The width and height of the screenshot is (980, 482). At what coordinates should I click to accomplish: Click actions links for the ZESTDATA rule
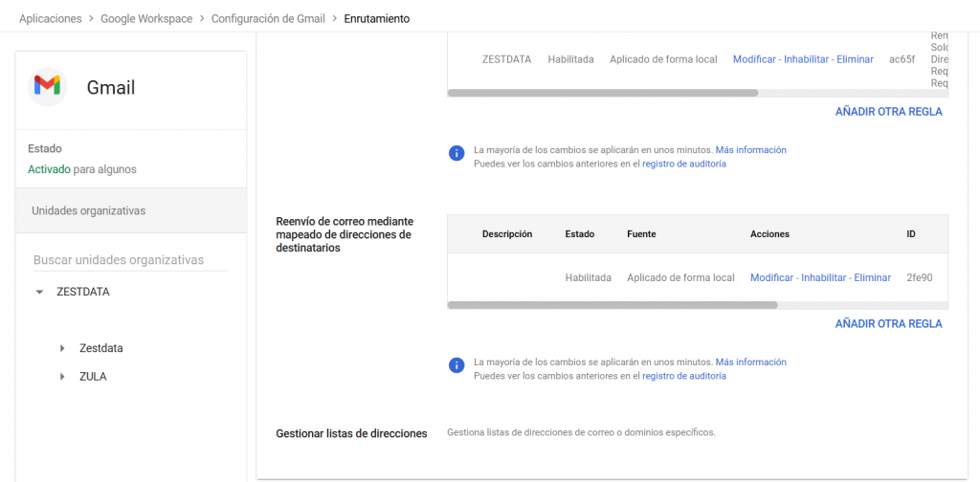pyautogui.click(x=803, y=59)
